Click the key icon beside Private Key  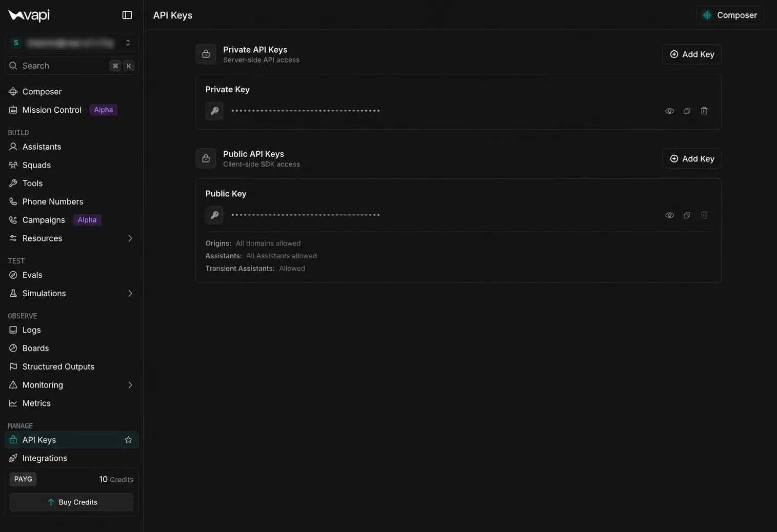(x=214, y=111)
